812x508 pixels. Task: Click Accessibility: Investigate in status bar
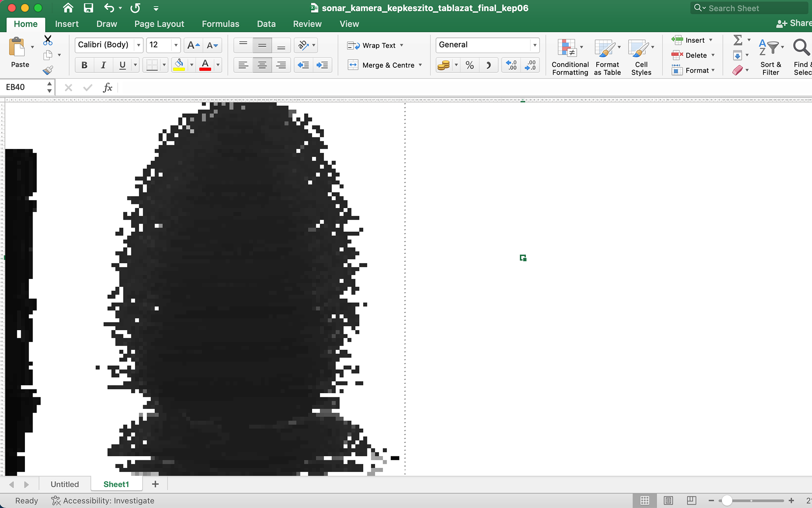(103, 501)
